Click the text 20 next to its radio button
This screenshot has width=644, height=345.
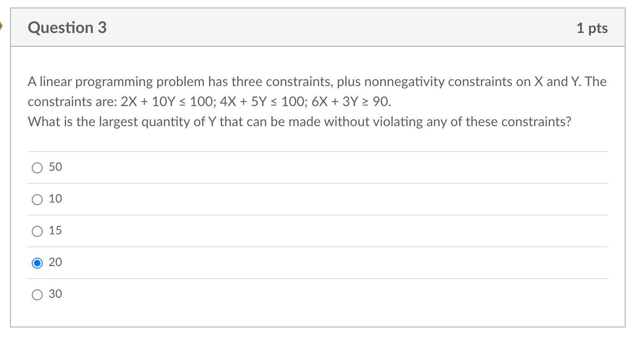(56, 262)
